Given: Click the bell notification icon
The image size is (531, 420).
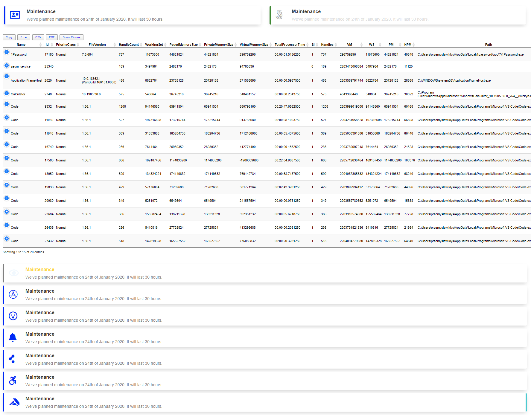Looking at the screenshot, I should click(13, 337).
